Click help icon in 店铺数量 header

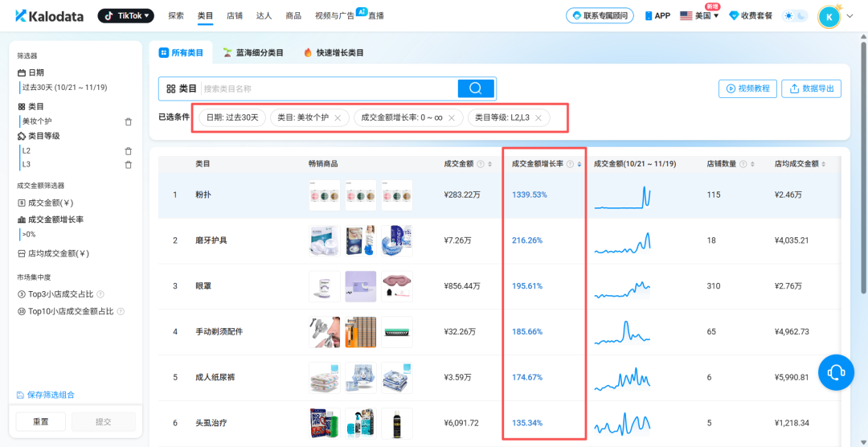click(743, 165)
